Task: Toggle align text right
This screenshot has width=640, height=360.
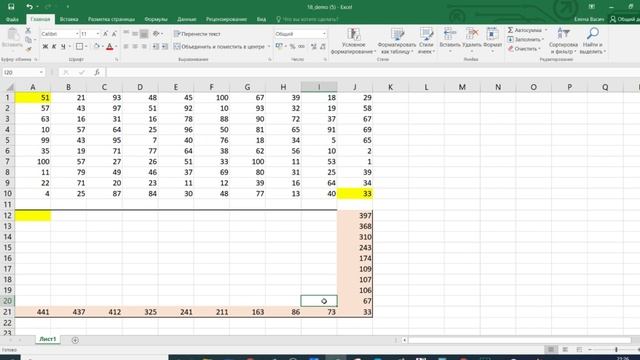Action: [x=144, y=47]
